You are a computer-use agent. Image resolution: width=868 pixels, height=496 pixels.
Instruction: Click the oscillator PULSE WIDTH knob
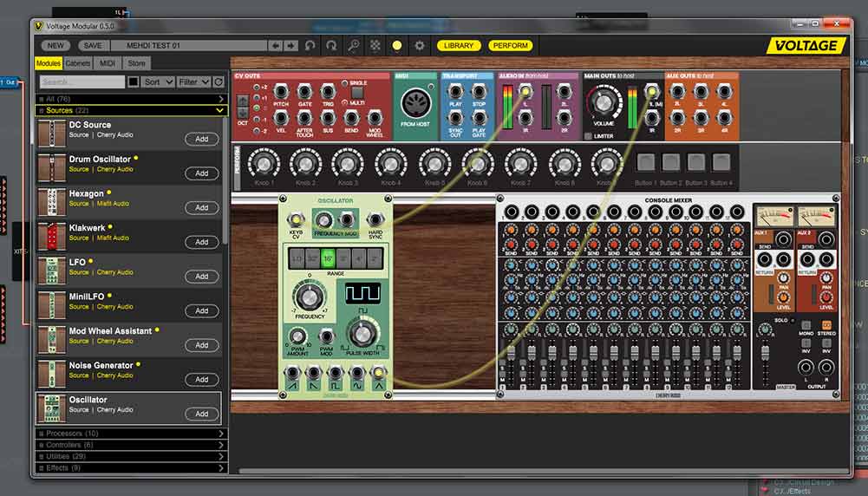(x=362, y=333)
